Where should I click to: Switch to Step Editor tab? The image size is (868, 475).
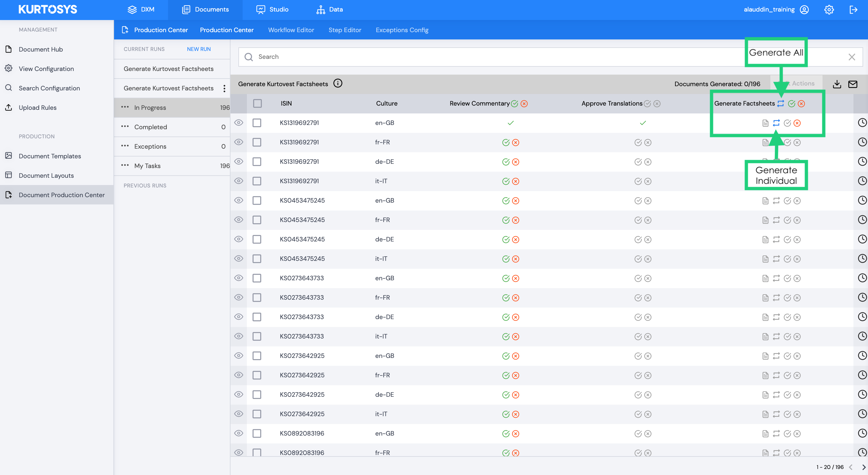[345, 30]
